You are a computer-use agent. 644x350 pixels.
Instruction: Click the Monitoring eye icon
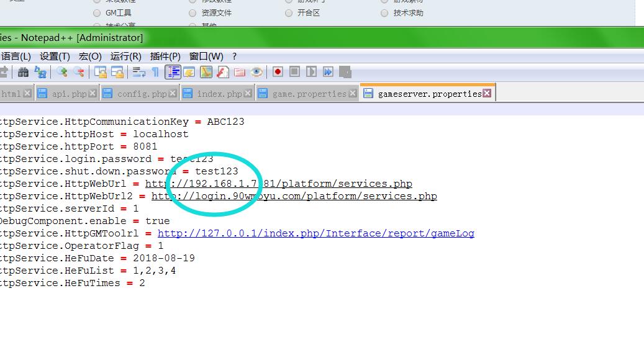(256, 72)
